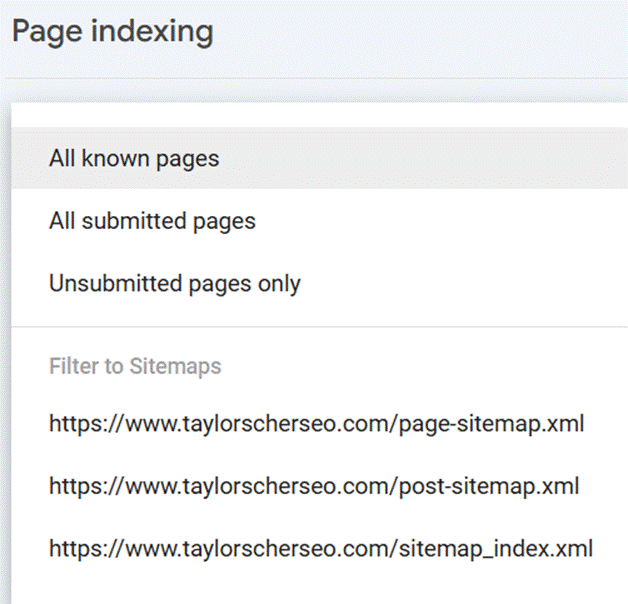Screen dimensions: 628x604
Task: Filter to the sitemap_index.xml sitemap
Action: click(x=320, y=549)
